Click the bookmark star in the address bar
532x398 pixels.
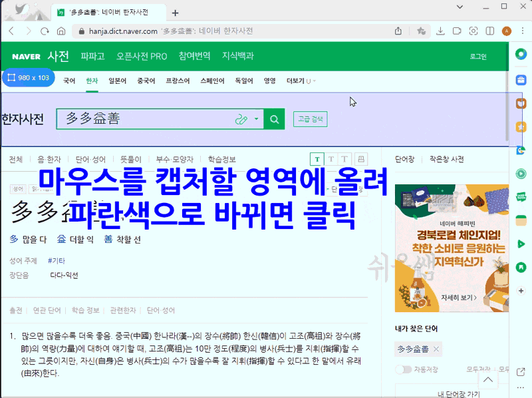[x=422, y=31]
